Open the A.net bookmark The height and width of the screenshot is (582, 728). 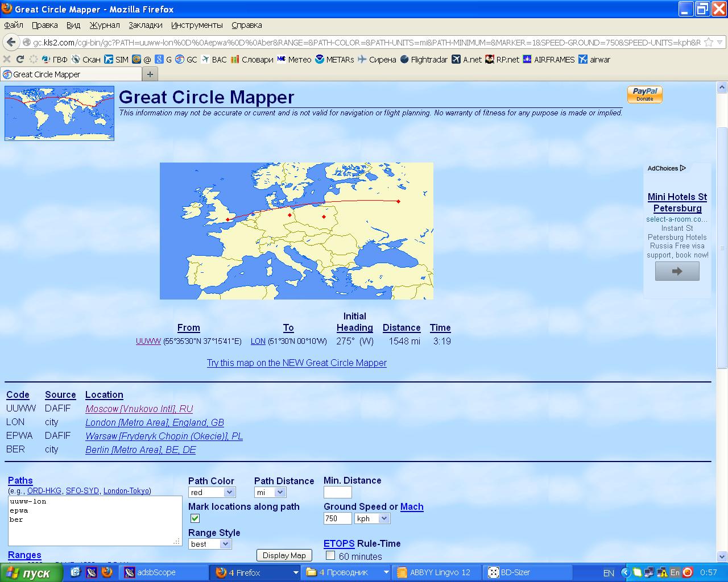(x=466, y=59)
